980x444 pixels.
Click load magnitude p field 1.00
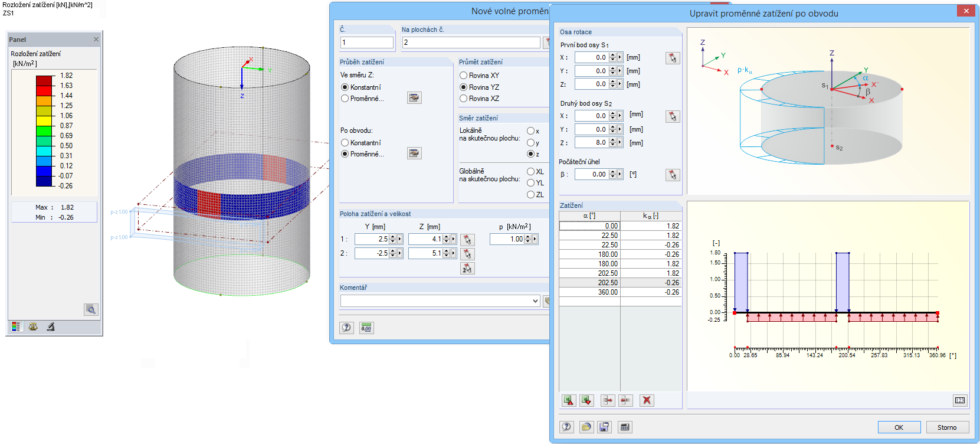coord(507,239)
